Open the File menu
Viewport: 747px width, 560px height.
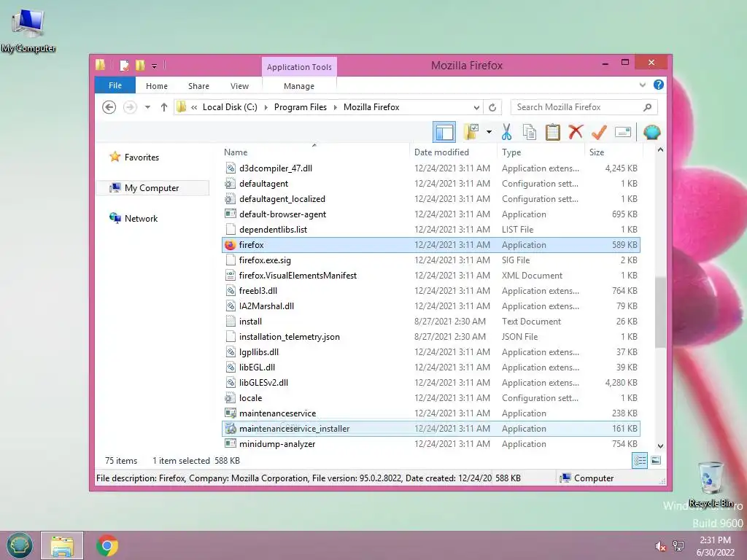115,85
